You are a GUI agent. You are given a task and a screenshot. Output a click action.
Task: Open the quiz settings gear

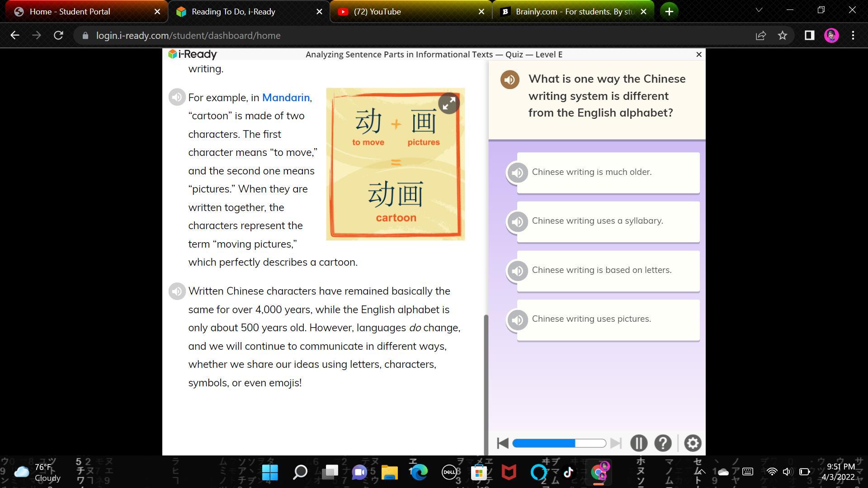[692, 443]
